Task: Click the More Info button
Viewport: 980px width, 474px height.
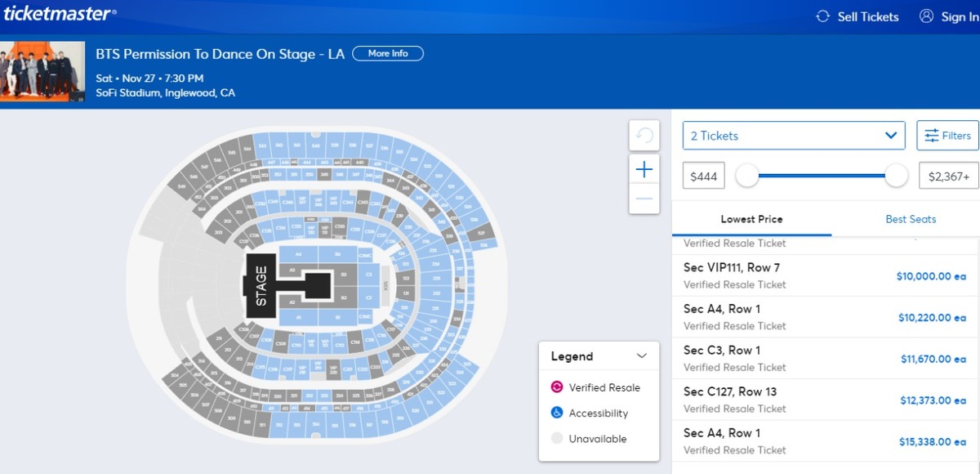Action: pyautogui.click(x=388, y=54)
